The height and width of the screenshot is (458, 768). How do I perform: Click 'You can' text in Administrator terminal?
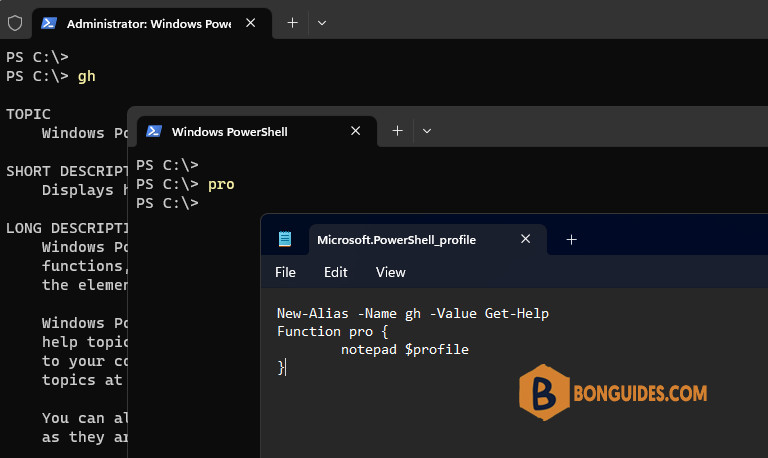point(73,418)
